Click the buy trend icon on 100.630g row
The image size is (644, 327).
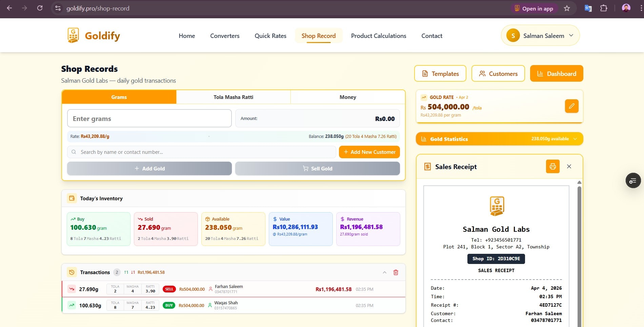(x=72, y=305)
